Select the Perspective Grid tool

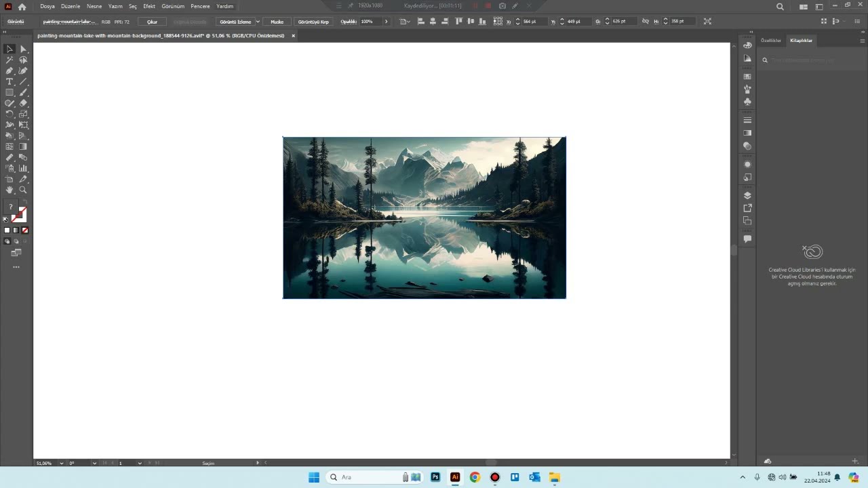(x=23, y=136)
